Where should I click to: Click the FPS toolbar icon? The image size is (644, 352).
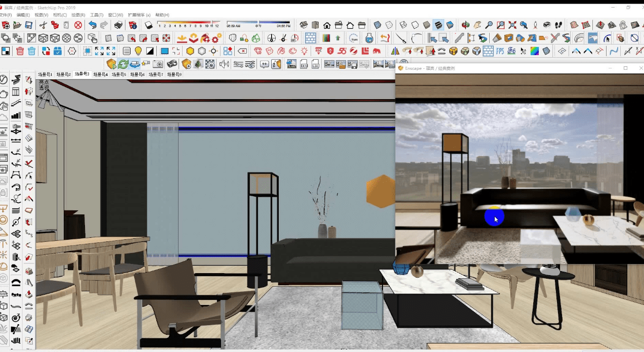click(500, 51)
